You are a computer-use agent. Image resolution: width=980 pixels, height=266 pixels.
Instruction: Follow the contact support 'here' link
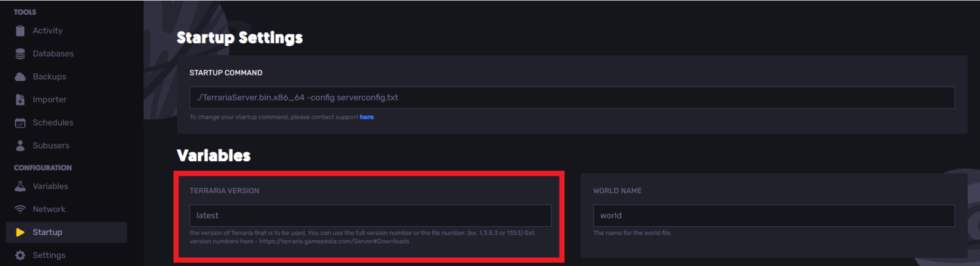(x=366, y=117)
